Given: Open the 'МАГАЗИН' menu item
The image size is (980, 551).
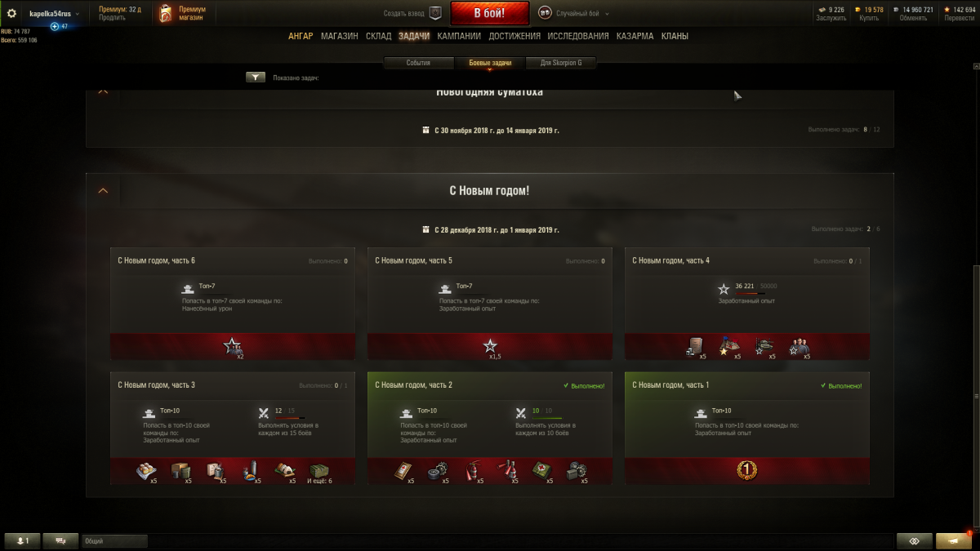Looking at the screenshot, I should coord(339,36).
